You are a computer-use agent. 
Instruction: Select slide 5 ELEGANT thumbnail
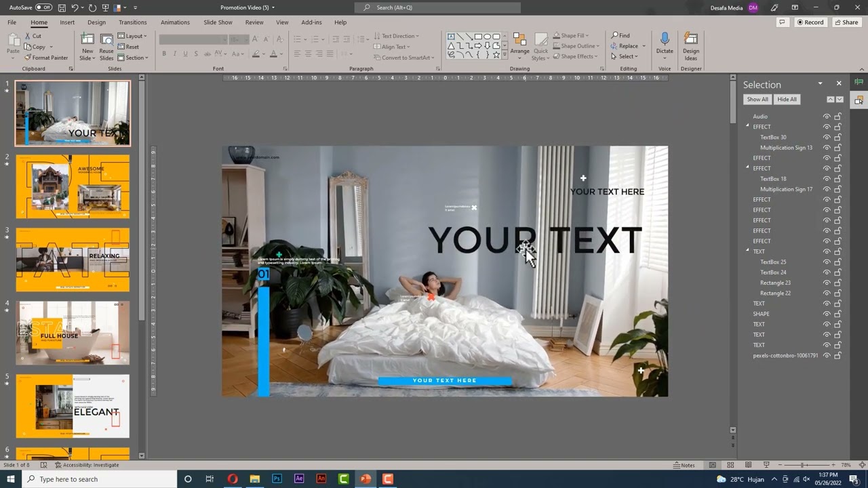[x=73, y=406]
